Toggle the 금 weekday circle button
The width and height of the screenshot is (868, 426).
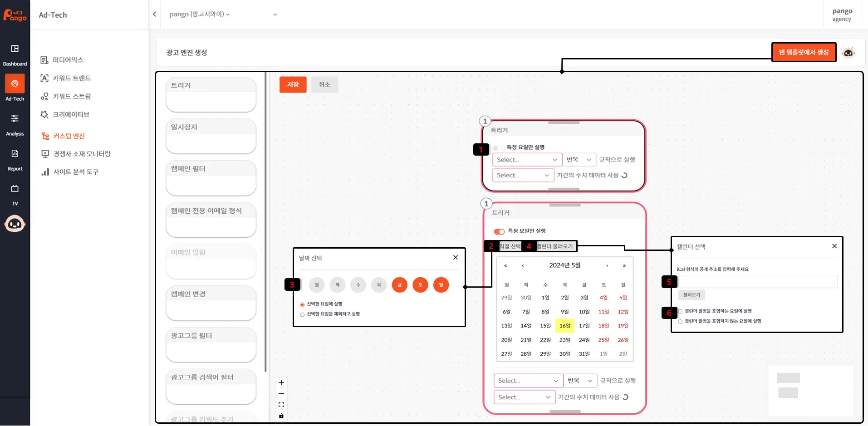[399, 285]
